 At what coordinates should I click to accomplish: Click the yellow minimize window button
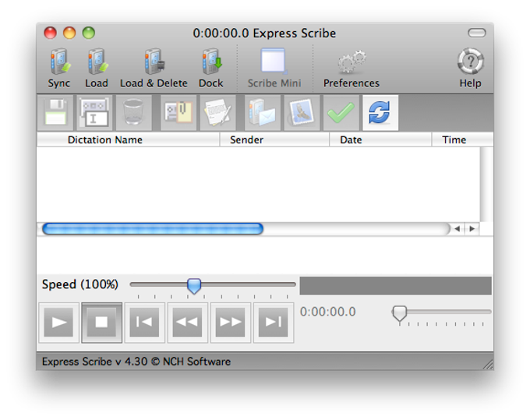[x=69, y=33]
